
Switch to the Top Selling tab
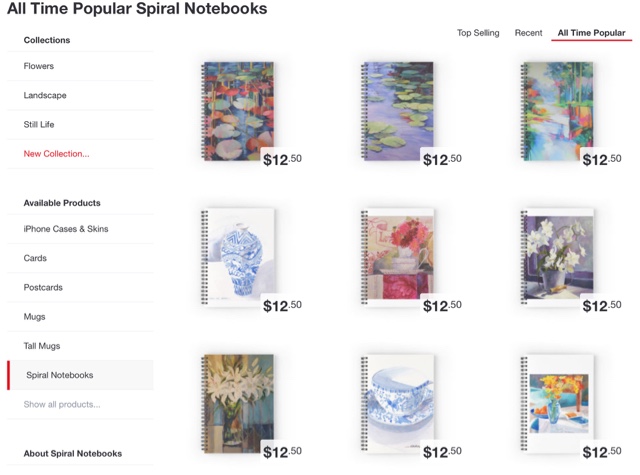[478, 33]
